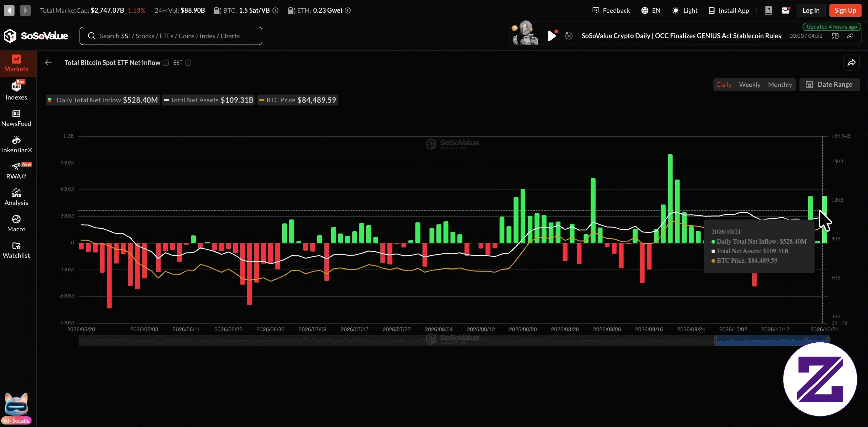Click the search SSI/Stocks/ETFs field
This screenshot has width=868, height=427.
click(171, 36)
